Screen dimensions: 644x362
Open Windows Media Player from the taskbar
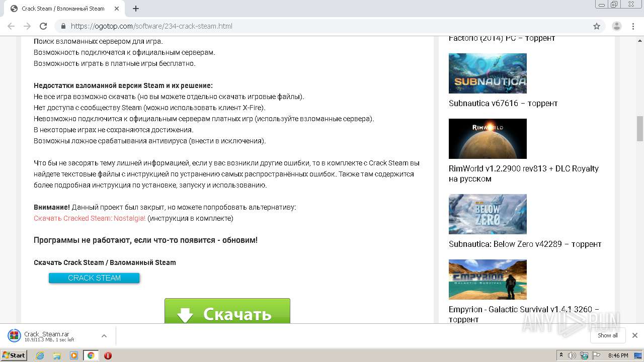click(x=74, y=355)
